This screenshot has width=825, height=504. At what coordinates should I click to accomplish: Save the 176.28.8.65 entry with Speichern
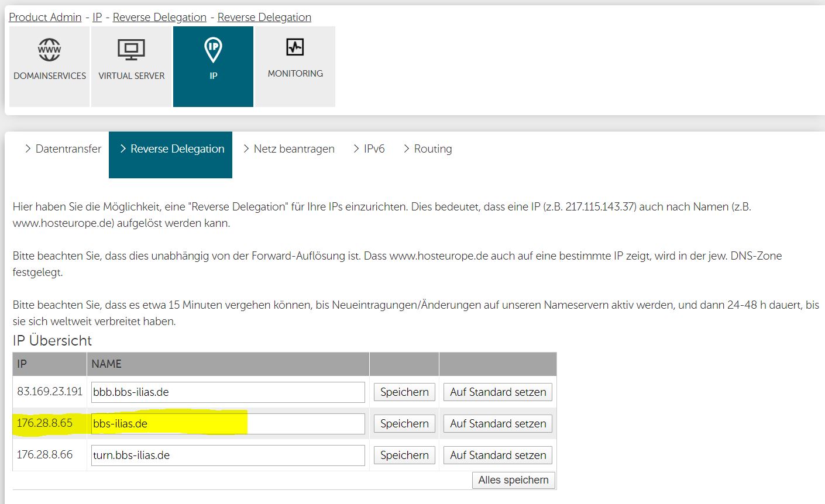[404, 424]
